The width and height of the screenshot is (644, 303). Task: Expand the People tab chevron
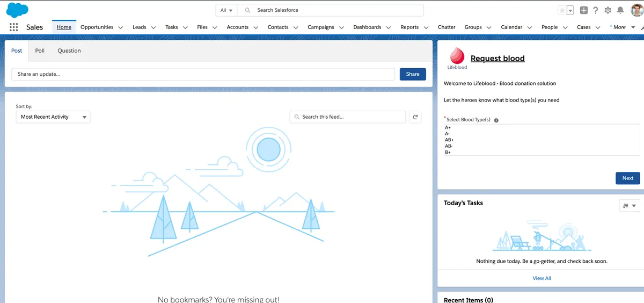[x=565, y=27]
